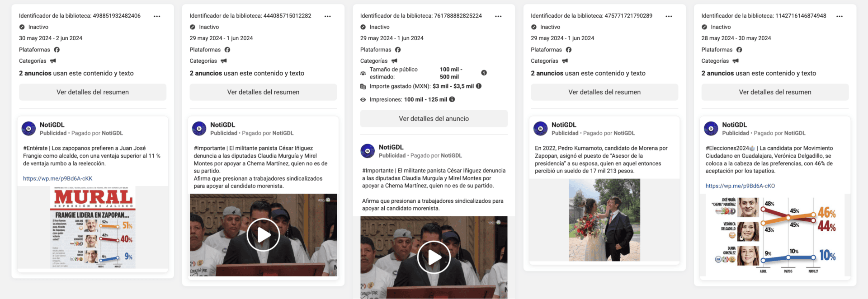Click NotiGDL avatar in card 444085715012282 ad
Screen dimensions: 868x299
tap(199, 129)
